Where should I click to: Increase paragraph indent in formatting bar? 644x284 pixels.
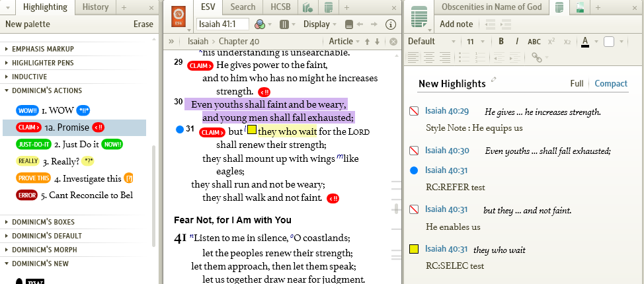[514, 57]
